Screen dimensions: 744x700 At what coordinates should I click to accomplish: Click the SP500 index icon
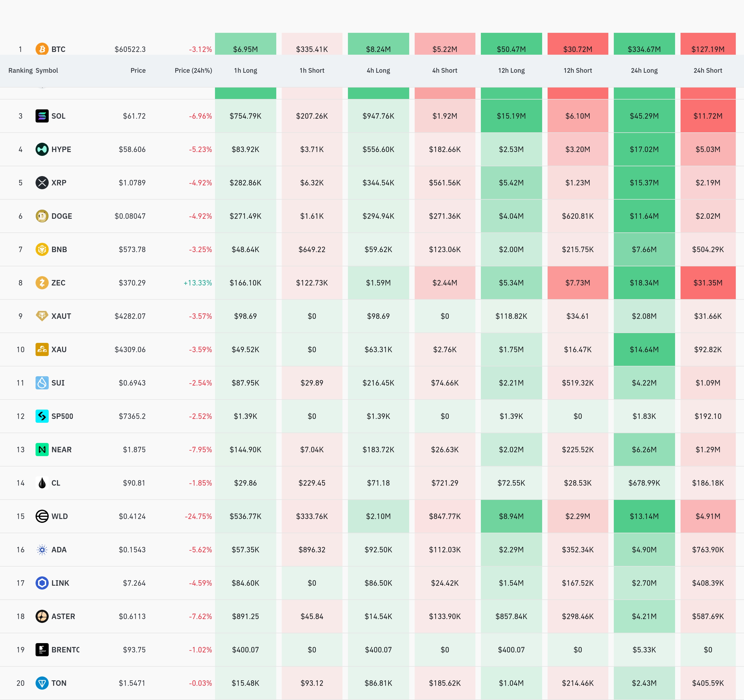pos(42,416)
